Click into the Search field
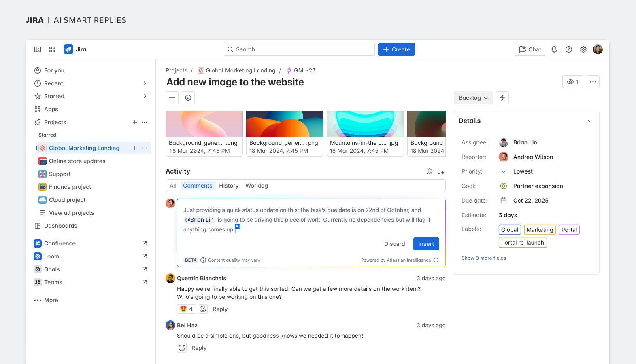This screenshot has height=364, width=636. click(299, 49)
